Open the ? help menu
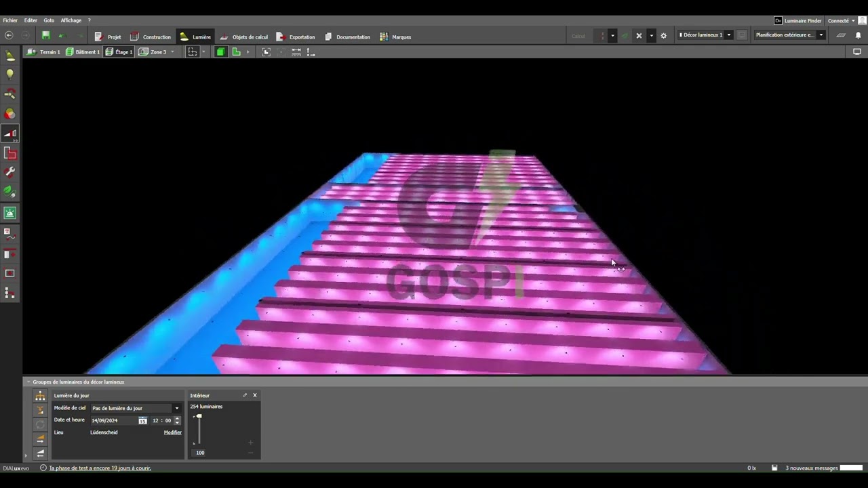This screenshot has width=868, height=488. 89,20
